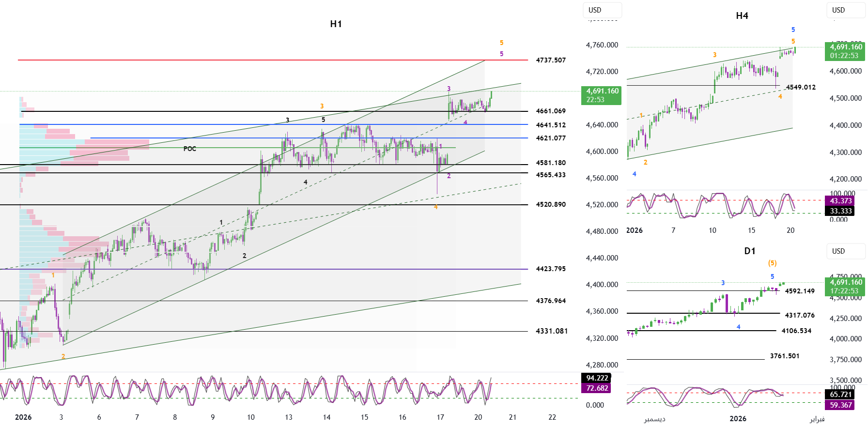The image size is (868, 427).
Task: Click the 4,520.000 tick on H1 price axis
Action: [x=602, y=205]
